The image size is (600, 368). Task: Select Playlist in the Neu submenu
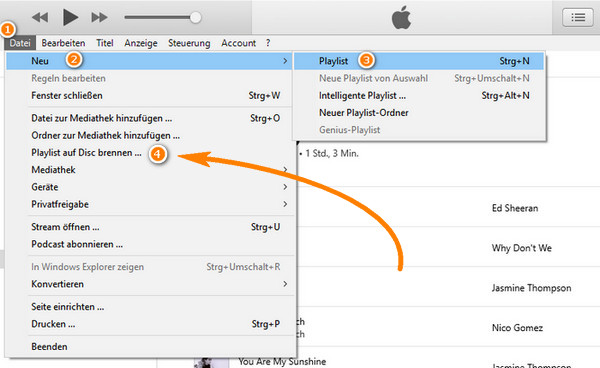[x=419, y=61]
